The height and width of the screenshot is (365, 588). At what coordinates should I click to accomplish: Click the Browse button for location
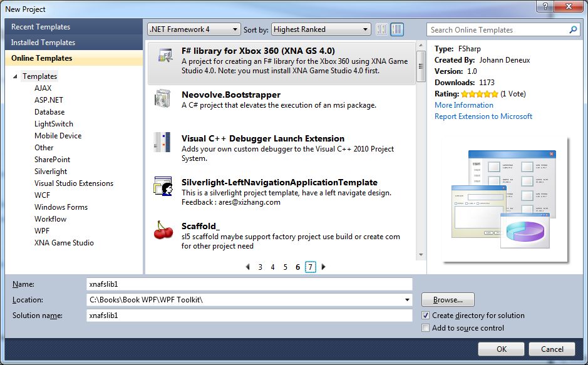click(447, 300)
